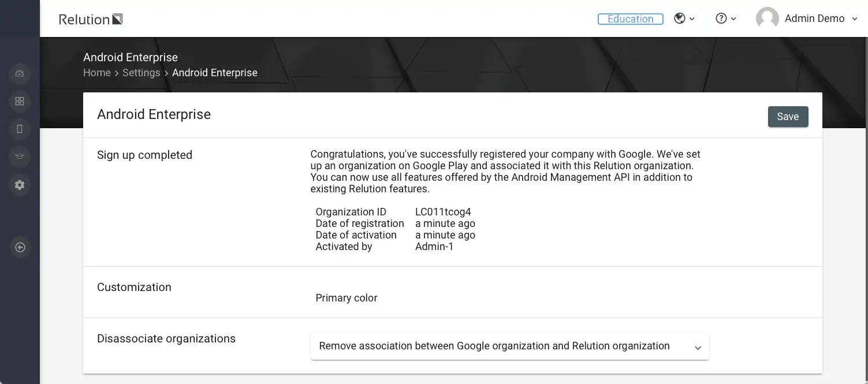This screenshot has height=384, width=868.
Task: Expand the chevron next to help icon
Action: coord(733,19)
